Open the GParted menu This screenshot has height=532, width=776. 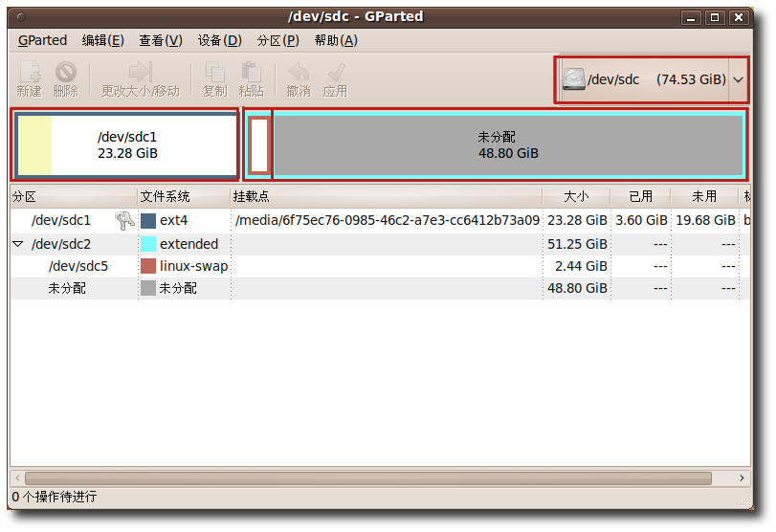(x=42, y=40)
